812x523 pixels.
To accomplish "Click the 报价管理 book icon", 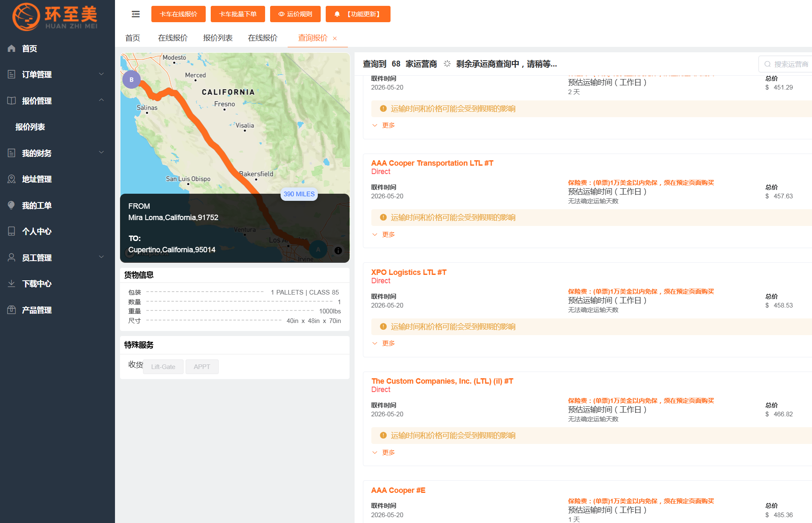I will [x=12, y=101].
